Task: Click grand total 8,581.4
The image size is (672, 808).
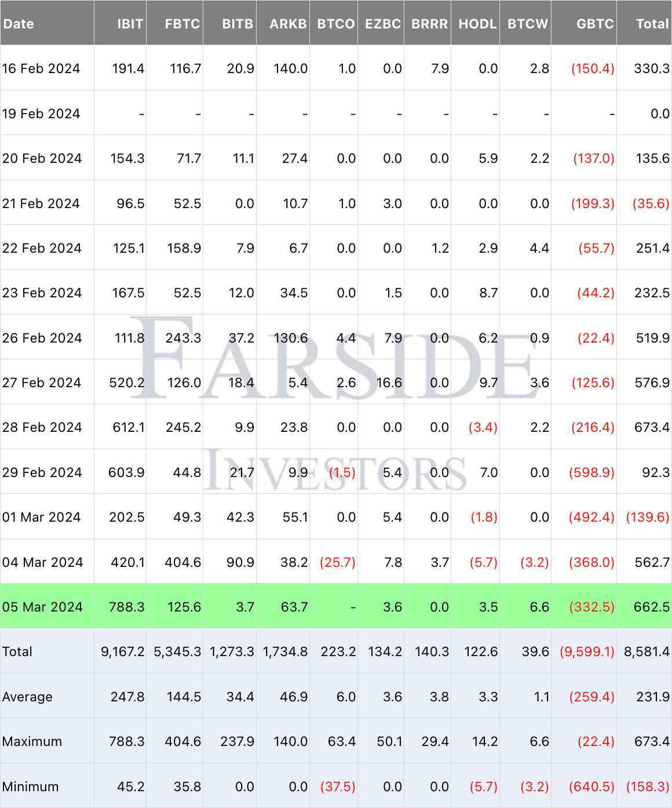Action: coord(647,652)
